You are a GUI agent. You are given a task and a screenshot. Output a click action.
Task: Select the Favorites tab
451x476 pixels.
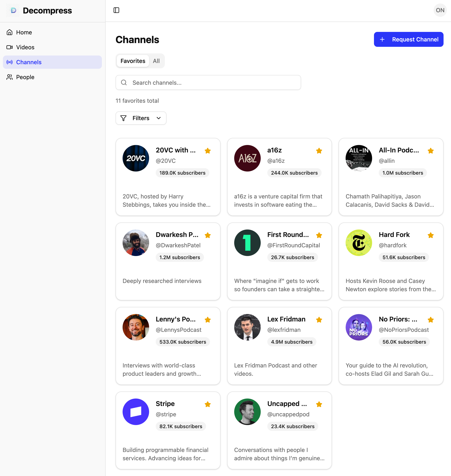pos(133,61)
